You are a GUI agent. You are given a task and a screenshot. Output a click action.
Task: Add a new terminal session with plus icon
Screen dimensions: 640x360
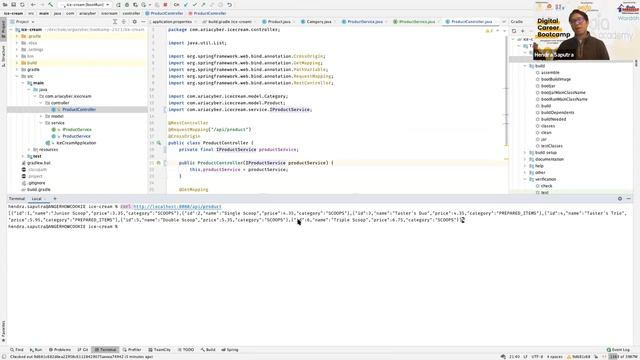pos(55,199)
